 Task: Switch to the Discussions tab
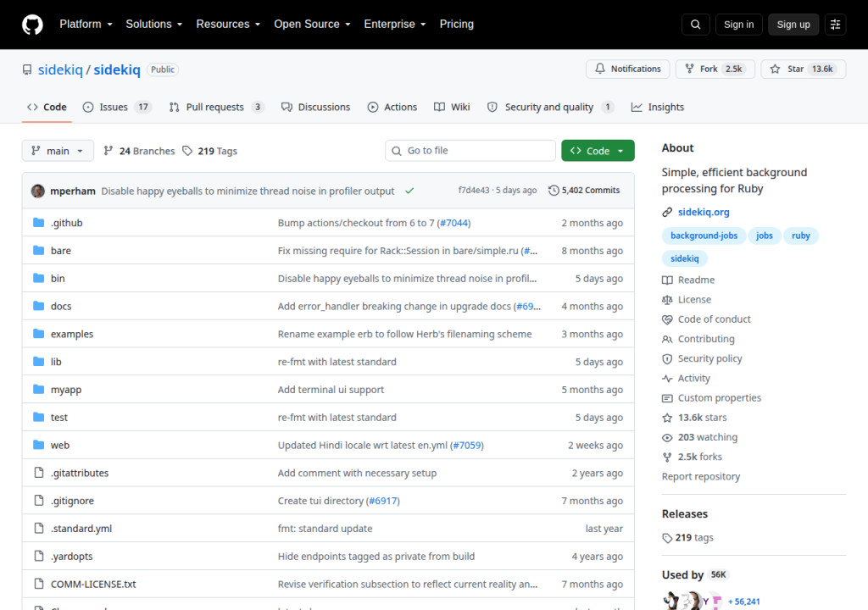point(315,107)
